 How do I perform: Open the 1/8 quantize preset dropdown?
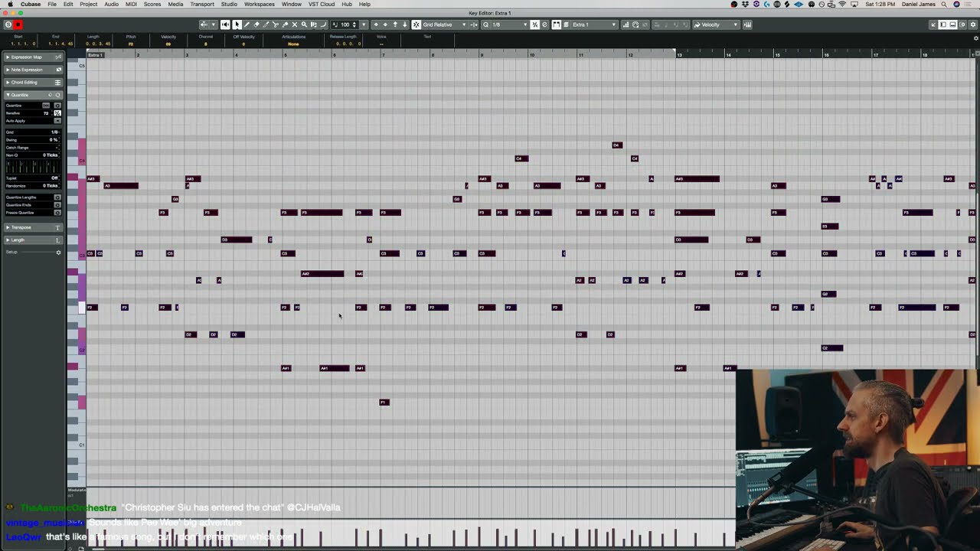505,24
